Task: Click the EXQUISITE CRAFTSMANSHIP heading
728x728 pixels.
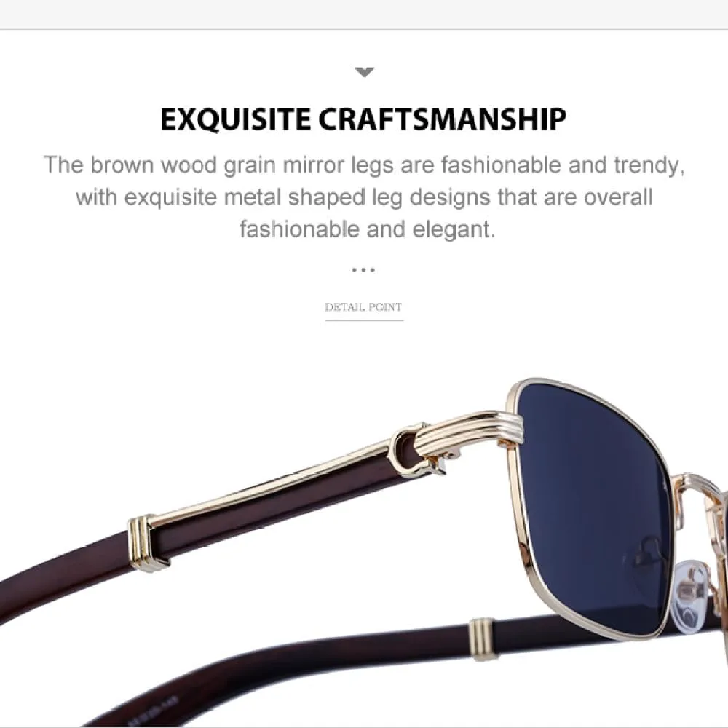Action: click(363, 119)
